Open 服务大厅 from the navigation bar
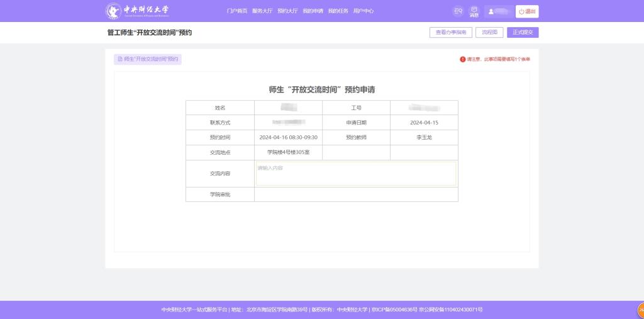644x319 pixels. pyautogui.click(x=262, y=11)
